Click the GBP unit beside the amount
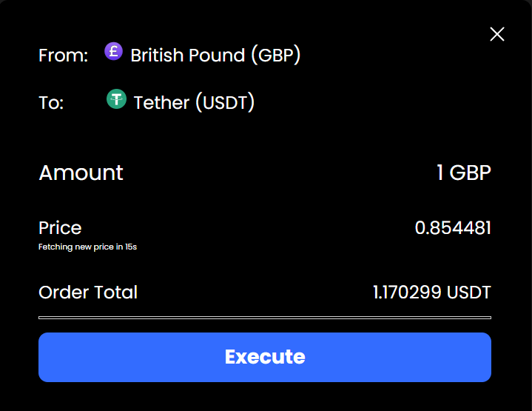Image resolution: width=532 pixels, height=411 pixels. 471,173
